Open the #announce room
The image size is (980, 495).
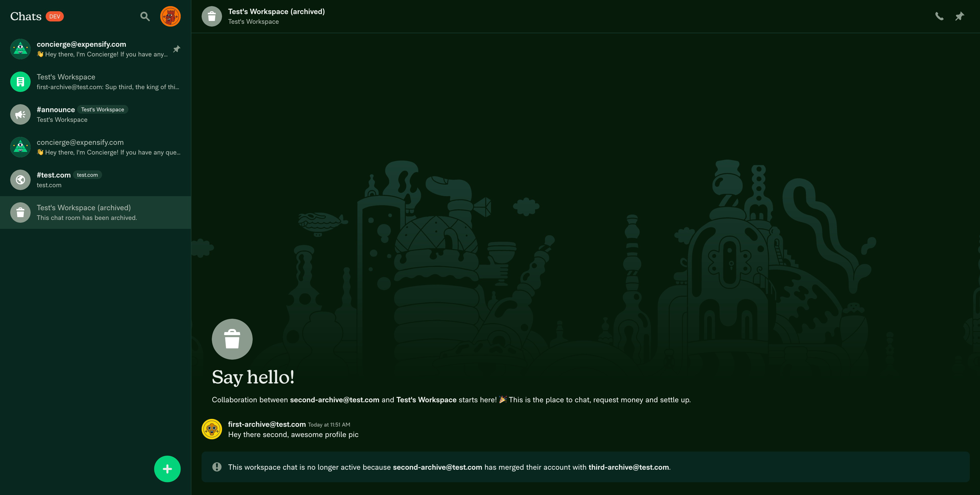tap(95, 115)
